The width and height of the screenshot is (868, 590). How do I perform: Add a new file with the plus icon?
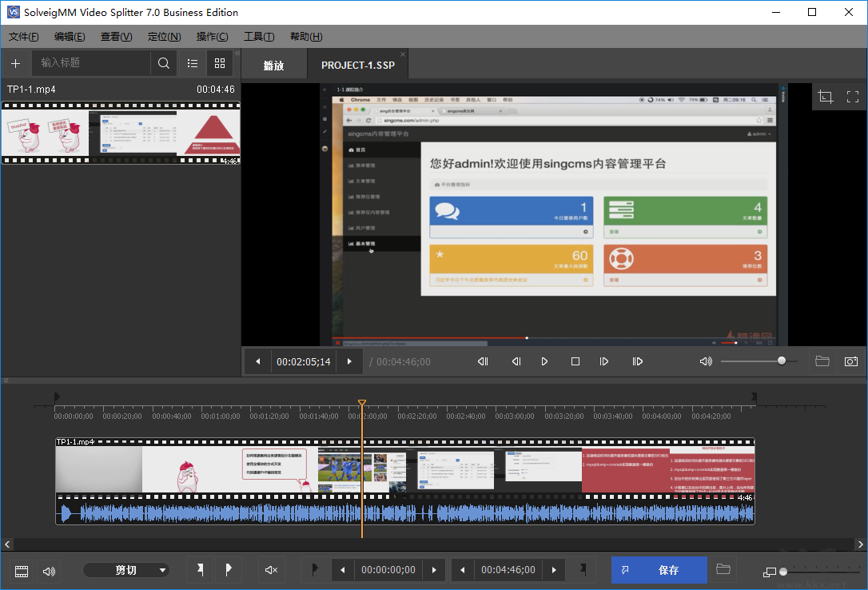tap(16, 62)
